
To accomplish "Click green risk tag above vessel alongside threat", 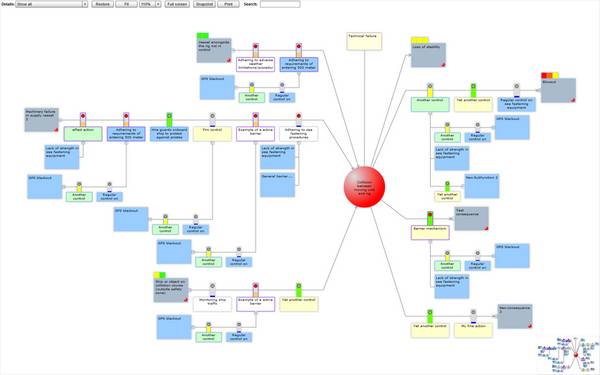I will (202, 36).
